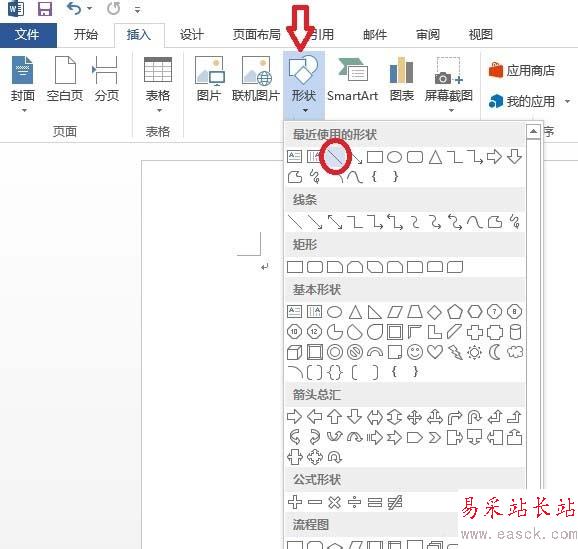This screenshot has width=578, height=549.
Task: Select the smiley face shape
Action: pyautogui.click(x=415, y=352)
